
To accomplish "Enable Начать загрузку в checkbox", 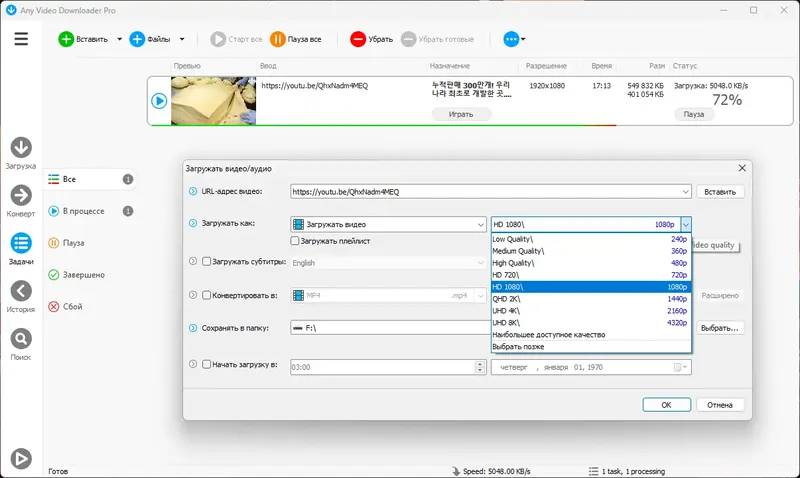I will pos(206,364).
